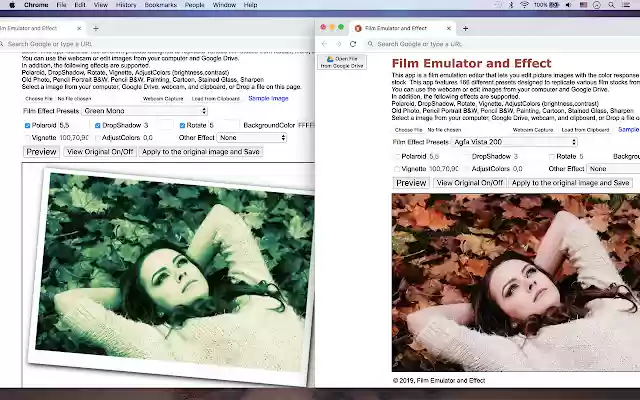This screenshot has height=400, width=640.
Task: Click favicon on right window's tab
Action: pyautogui.click(x=358, y=28)
